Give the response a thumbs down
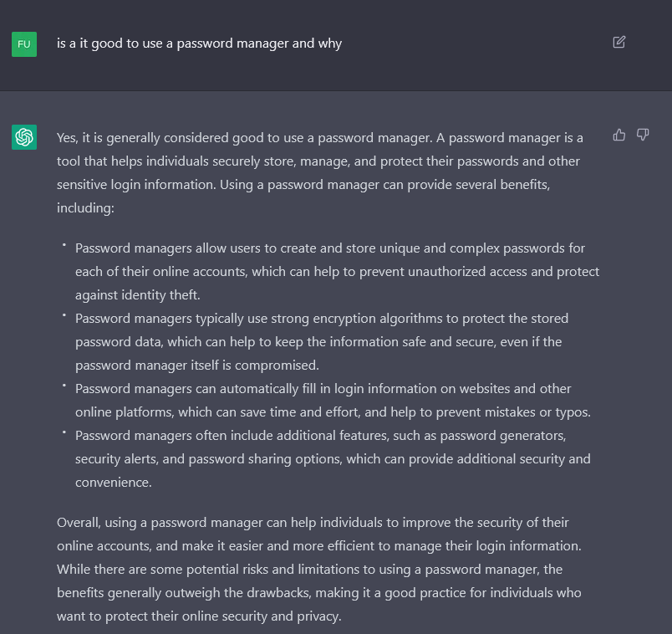Image resolution: width=672 pixels, height=634 pixels. 643,135
